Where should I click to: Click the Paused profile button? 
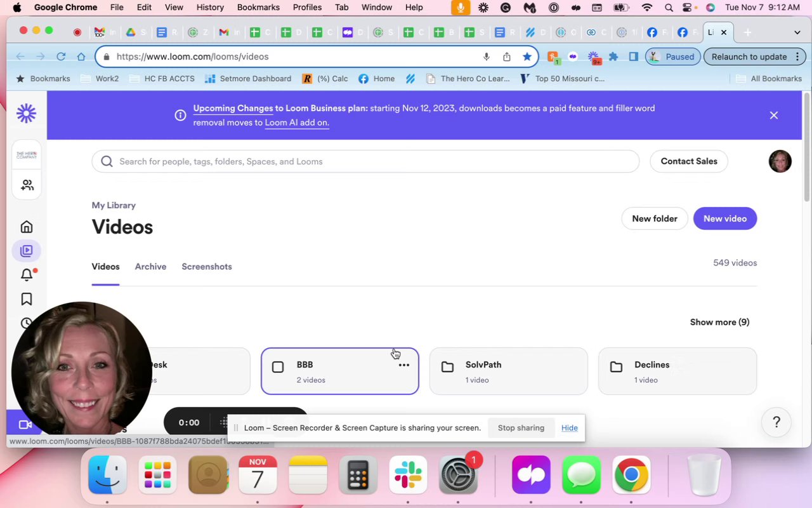673,57
